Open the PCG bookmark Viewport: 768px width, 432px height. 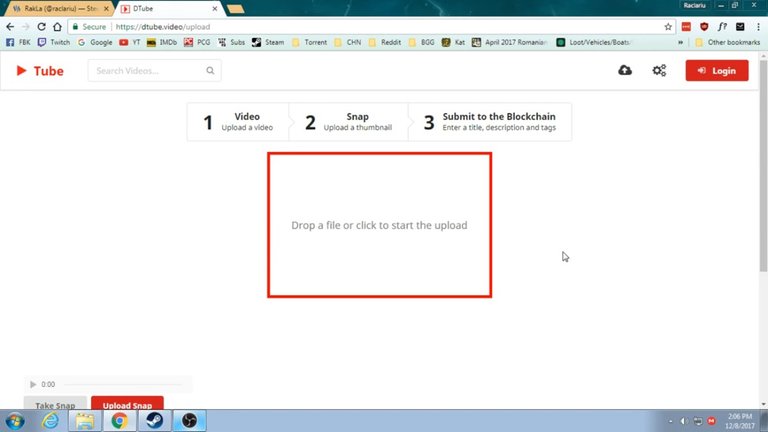[x=197, y=43]
